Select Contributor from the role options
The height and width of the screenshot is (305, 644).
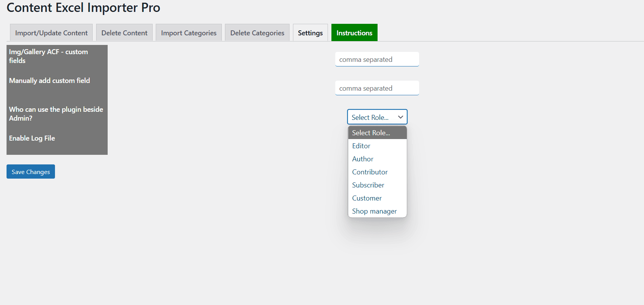pos(378,172)
